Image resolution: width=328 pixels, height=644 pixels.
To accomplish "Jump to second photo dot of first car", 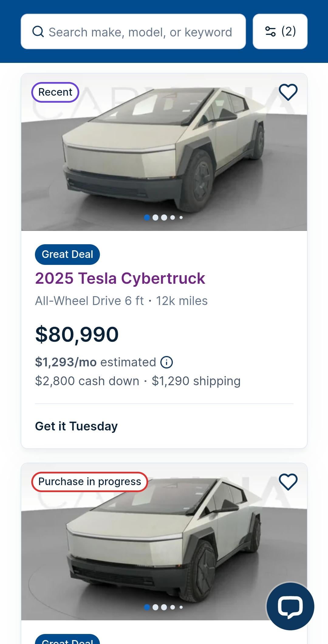I will [155, 218].
